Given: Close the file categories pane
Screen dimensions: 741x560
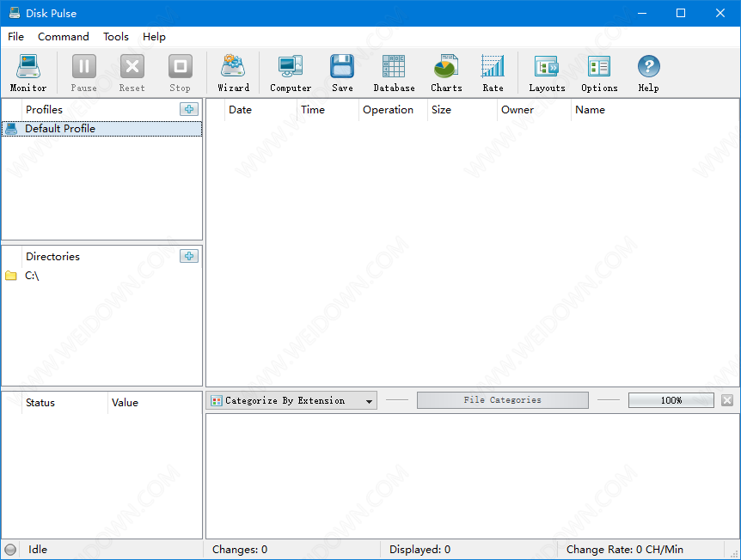Looking at the screenshot, I should click(727, 400).
